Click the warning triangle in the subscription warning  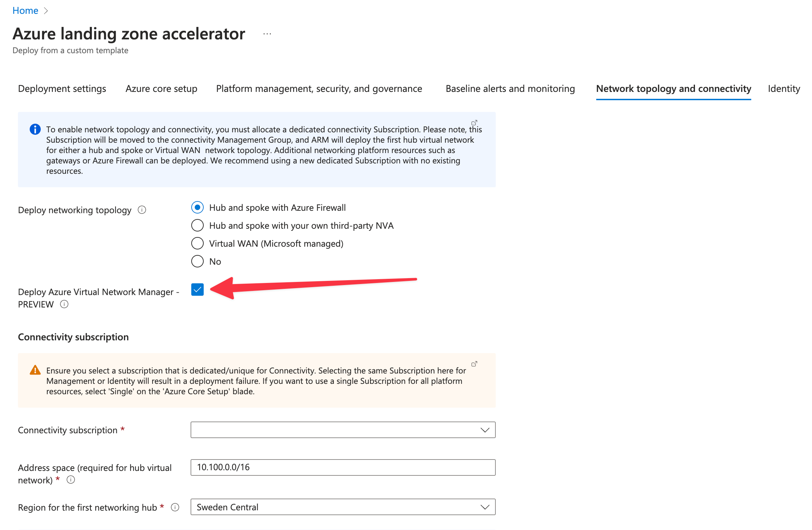[35, 370]
